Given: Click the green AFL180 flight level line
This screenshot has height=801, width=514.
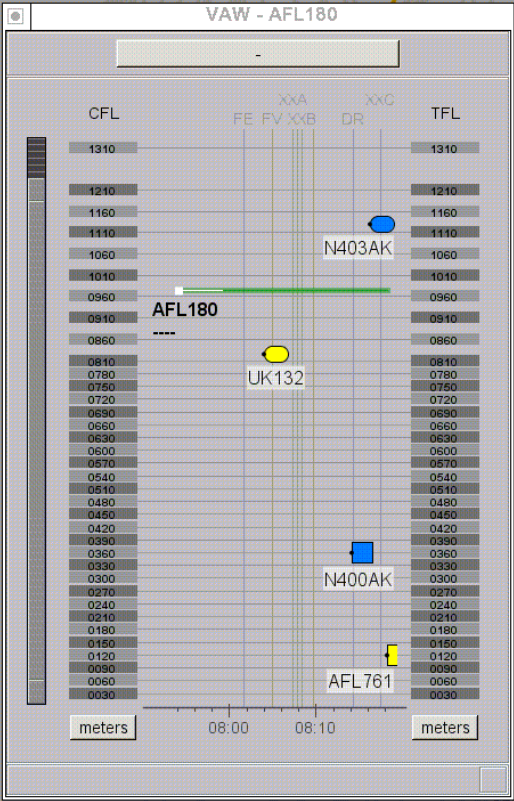Looking at the screenshot, I should pos(286,291).
